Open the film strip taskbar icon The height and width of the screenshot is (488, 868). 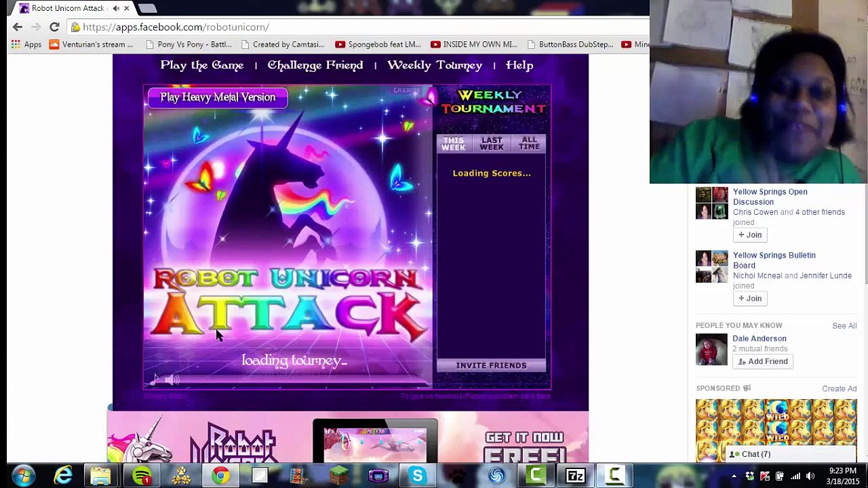(299, 476)
